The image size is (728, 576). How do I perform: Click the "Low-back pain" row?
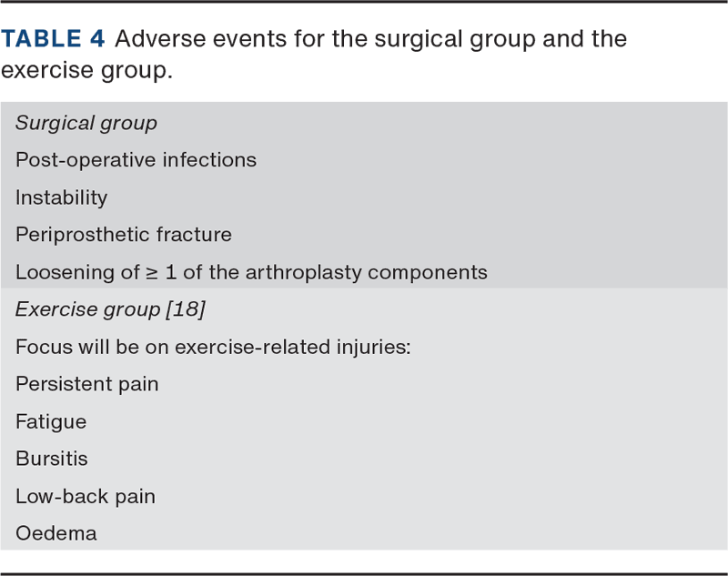tap(85, 496)
